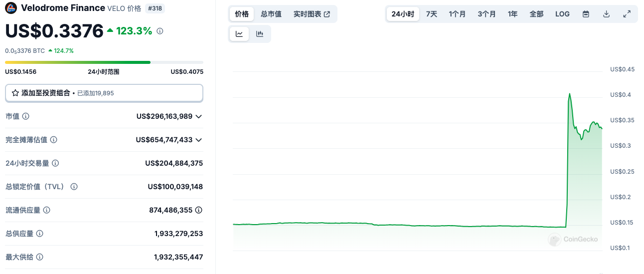Expand chart to fullscreen
The image size is (644, 274).
pos(627,14)
